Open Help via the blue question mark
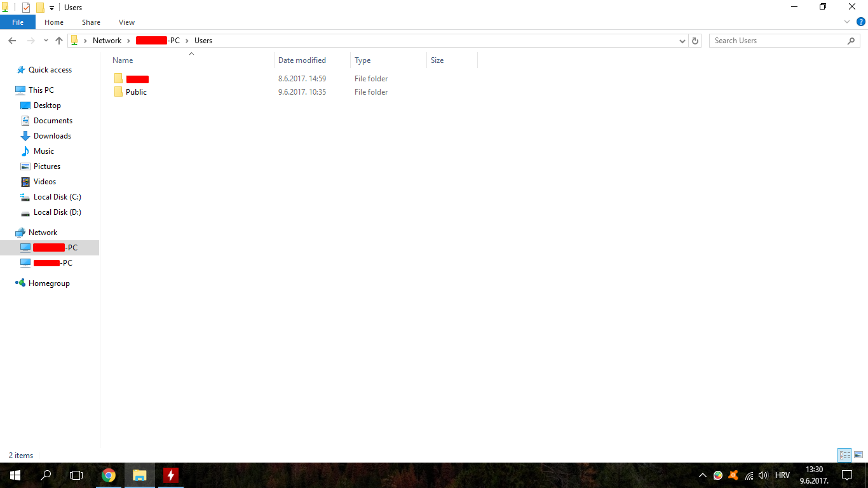The height and width of the screenshot is (488, 868). [861, 22]
